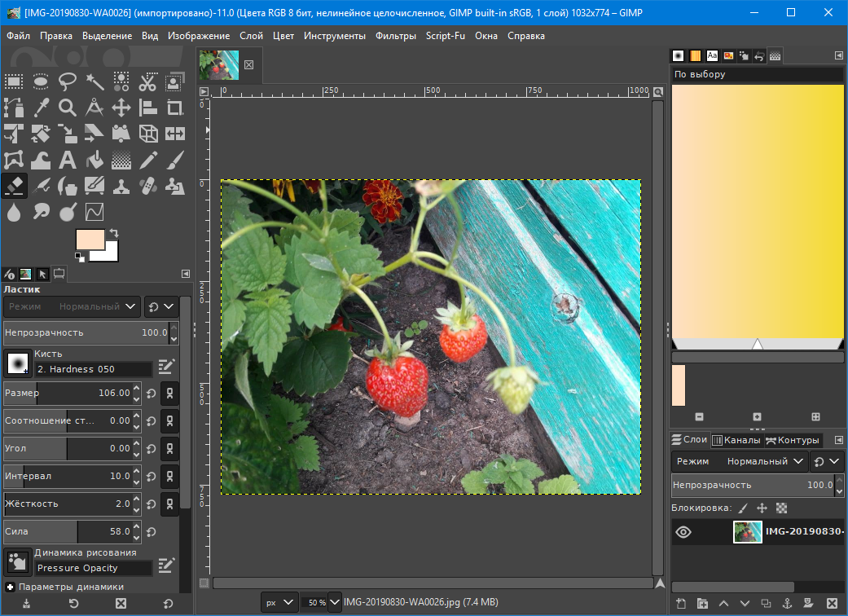Select the Scale tool
The width and height of the screenshot is (848, 616).
pos(68,134)
